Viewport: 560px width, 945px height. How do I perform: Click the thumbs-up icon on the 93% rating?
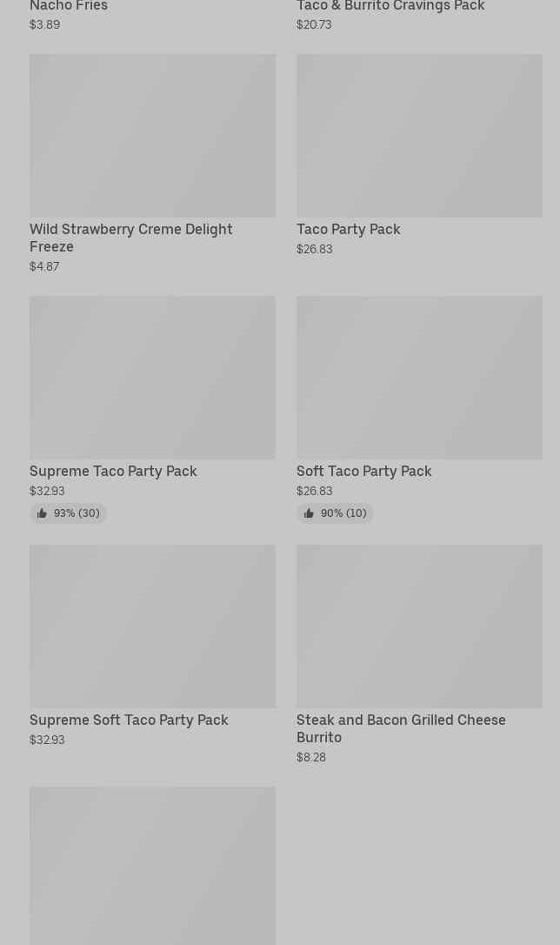pyautogui.click(x=42, y=513)
